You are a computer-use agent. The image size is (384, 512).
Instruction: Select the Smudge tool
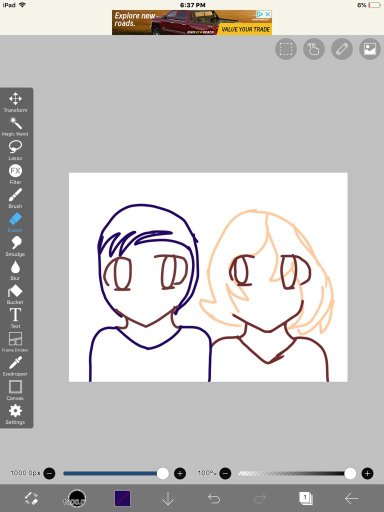pos(15,246)
